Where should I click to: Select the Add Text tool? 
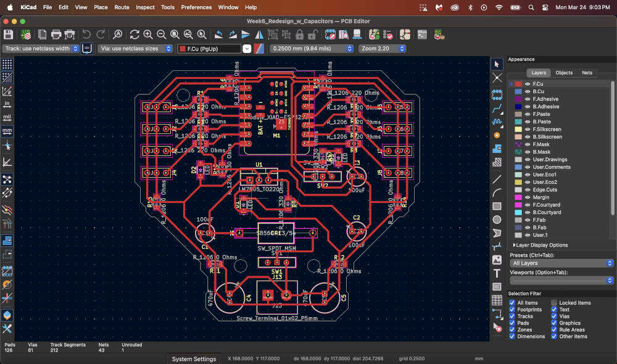point(497,273)
